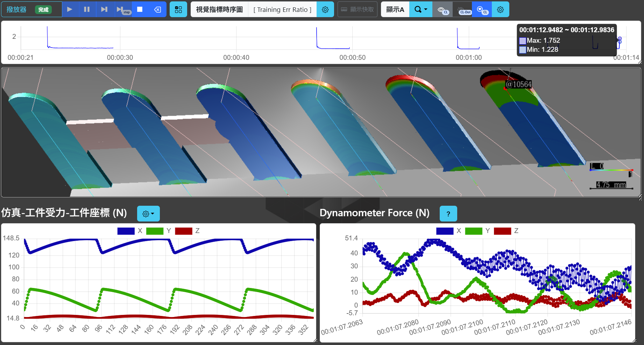Click the Training Err Ratio selector

pyautogui.click(x=282, y=9)
